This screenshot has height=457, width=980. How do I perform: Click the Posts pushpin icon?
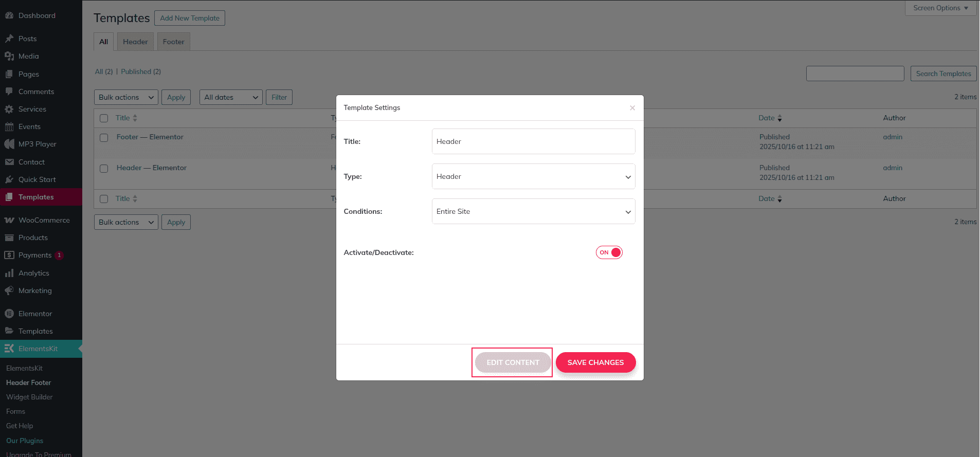(x=9, y=39)
